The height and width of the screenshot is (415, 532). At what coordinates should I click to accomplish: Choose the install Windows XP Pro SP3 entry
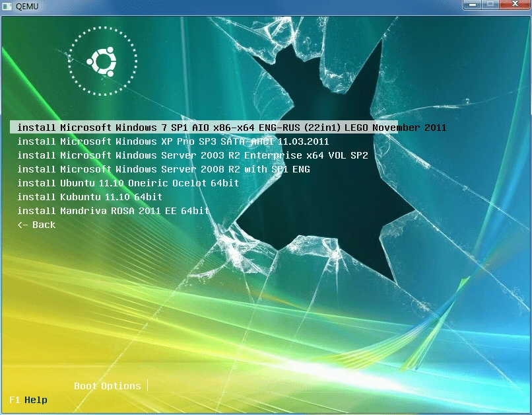point(173,141)
